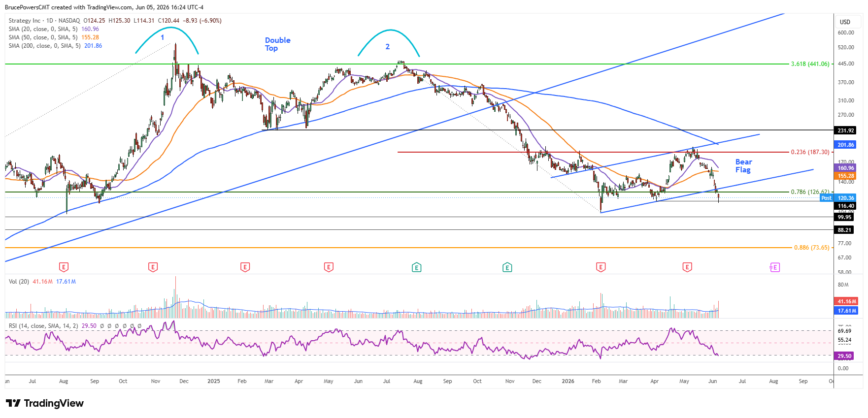Select the red earnings marker near August 2024
This screenshot has height=418, width=868.
pyautogui.click(x=64, y=267)
